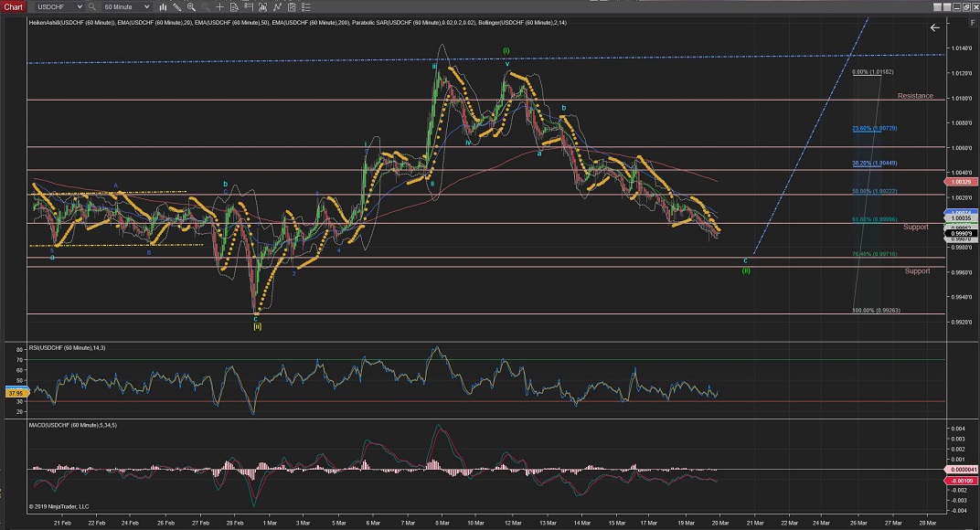
Task: Click the 50.00% Fibonacci retracement label
Action: [x=874, y=191]
